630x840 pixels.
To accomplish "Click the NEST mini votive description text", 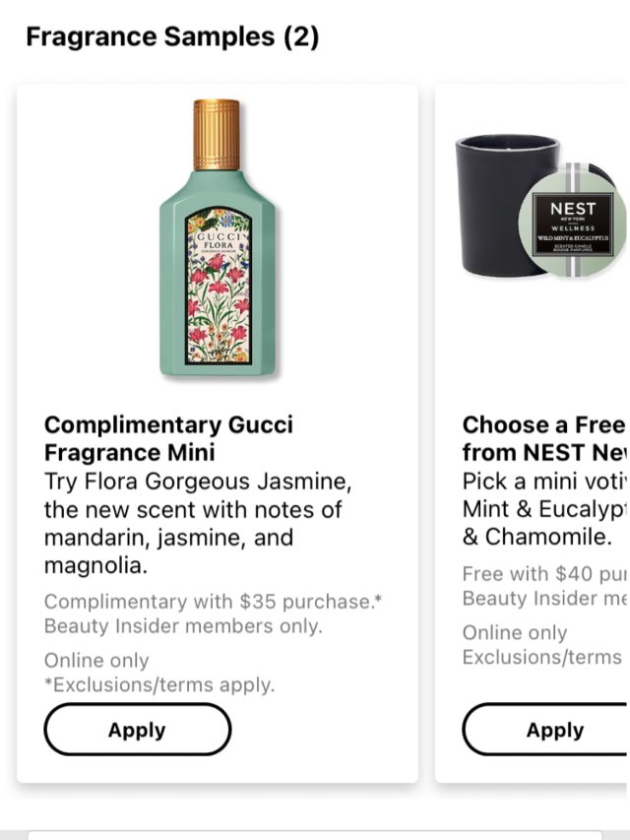I will (544, 510).
